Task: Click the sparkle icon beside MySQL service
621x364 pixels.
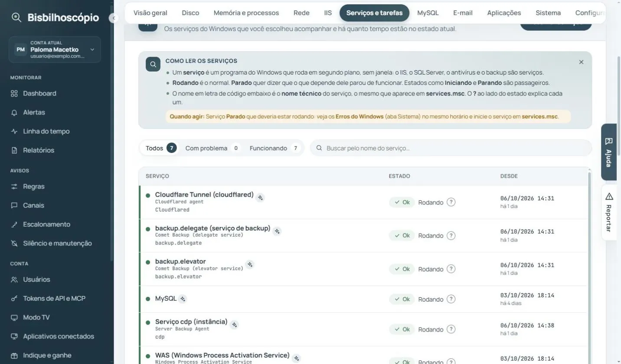Action: coord(183,299)
